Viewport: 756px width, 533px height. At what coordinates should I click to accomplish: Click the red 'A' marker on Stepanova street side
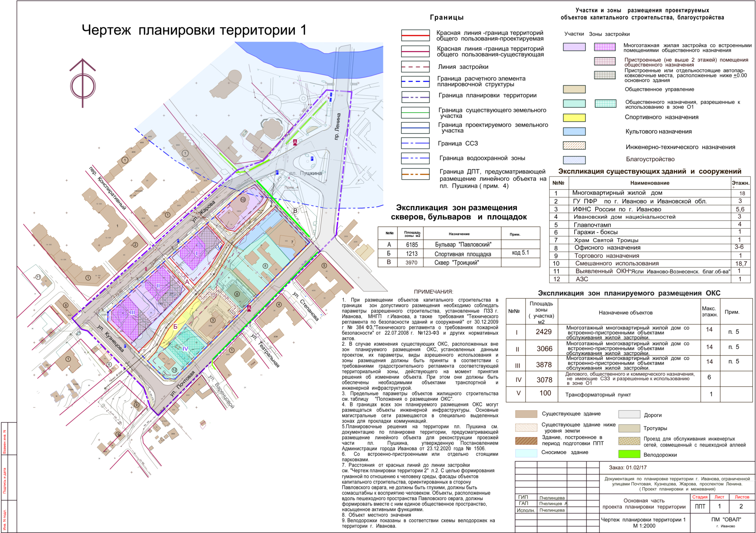pyautogui.click(x=249, y=308)
